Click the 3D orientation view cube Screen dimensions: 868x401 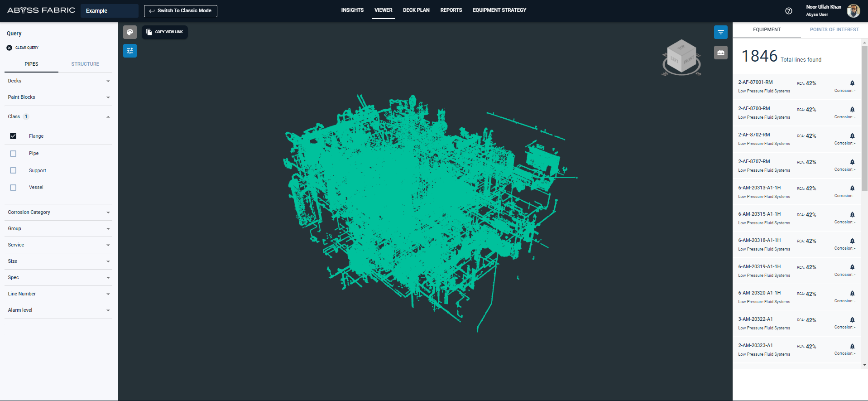pos(681,57)
